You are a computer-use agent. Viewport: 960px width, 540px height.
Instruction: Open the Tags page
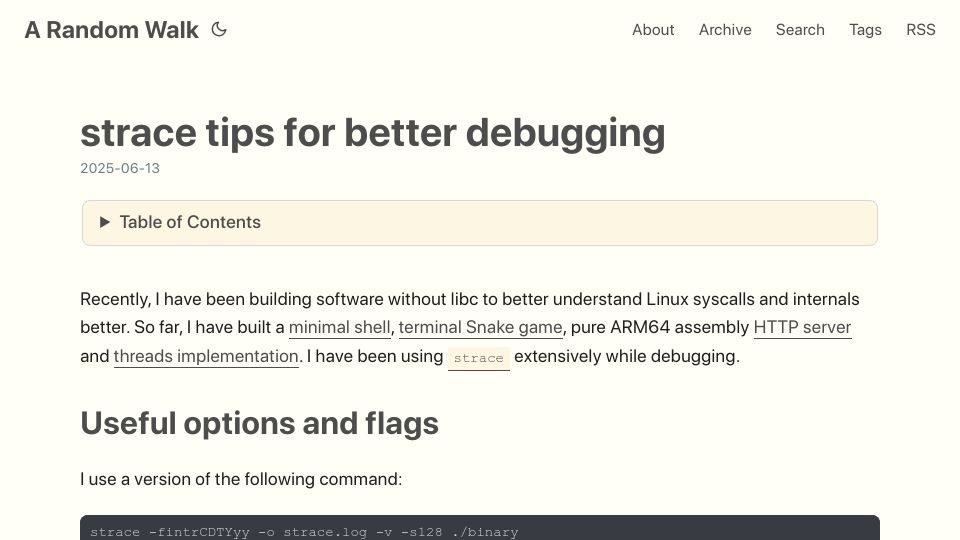tap(865, 29)
